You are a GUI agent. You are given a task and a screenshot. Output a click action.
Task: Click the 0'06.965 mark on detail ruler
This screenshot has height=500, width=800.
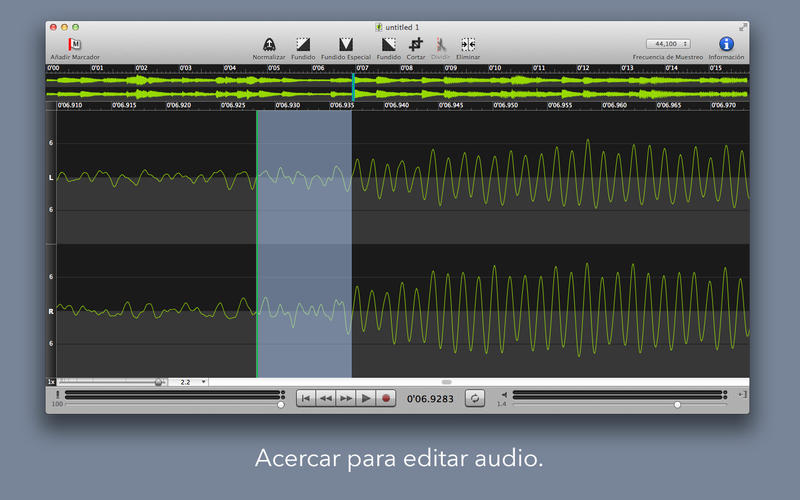point(668,105)
